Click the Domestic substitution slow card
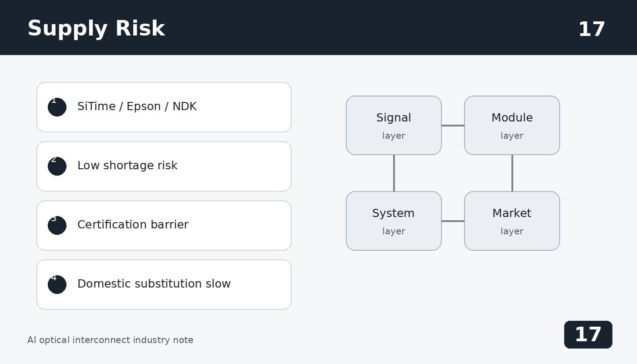Image resolution: width=637 pixels, height=364 pixels. click(x=164, y=284)
